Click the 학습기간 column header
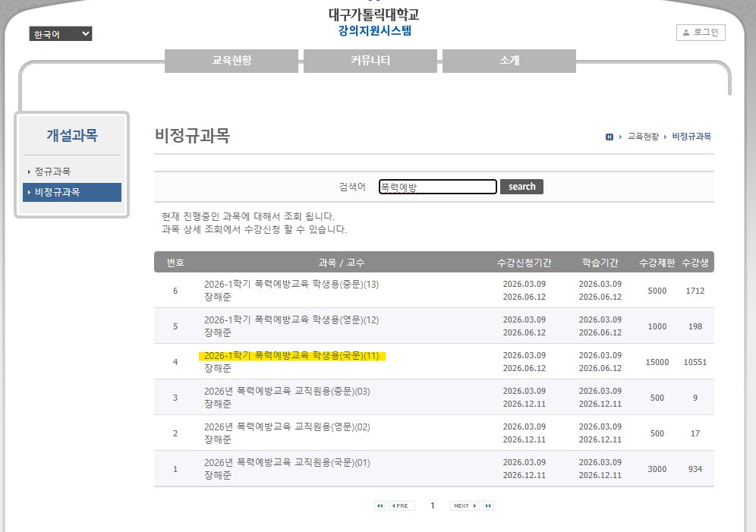The height and width of the screenshot is (532, 756). coord(600,263)
